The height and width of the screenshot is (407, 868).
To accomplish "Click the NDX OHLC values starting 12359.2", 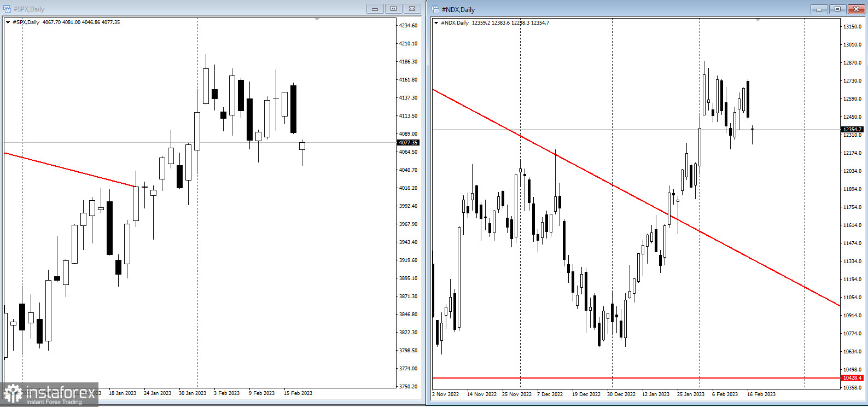I will pyautogui.click(x=510, y=23).
